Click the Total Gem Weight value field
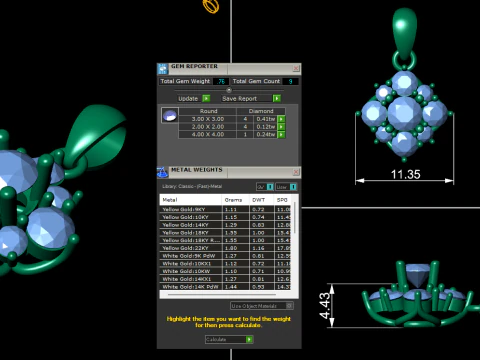Screen dimensions: 480x360 (221, 81)
